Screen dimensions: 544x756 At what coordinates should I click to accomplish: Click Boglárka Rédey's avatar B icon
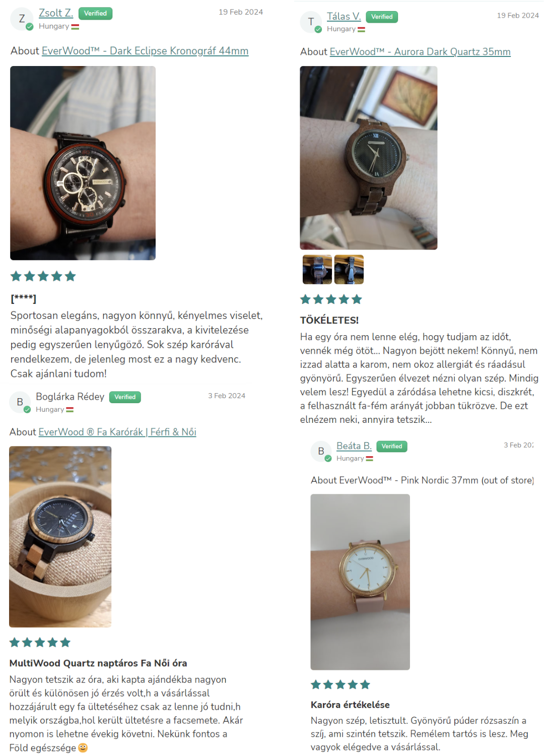tap(20, 402)
